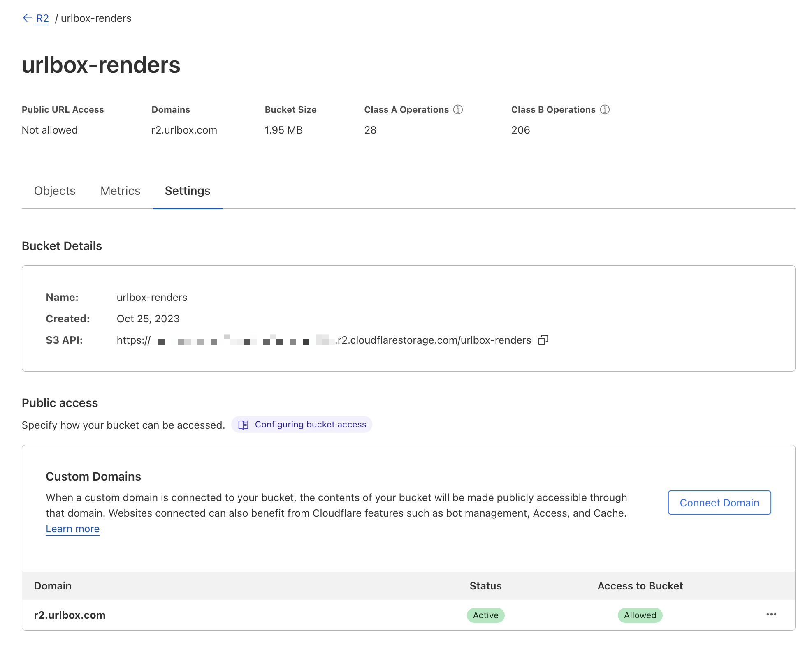Image resolution: width=812 pixels, height=647 pixels.
Task: Click the book icon beside Configuring bucket access
Action: [x=243, y=425]
